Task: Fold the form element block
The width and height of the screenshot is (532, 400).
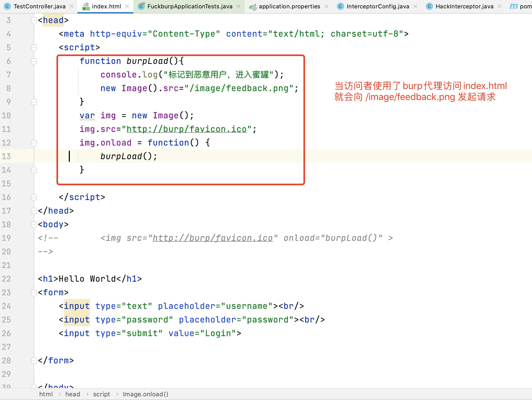Action: [34, 292]
